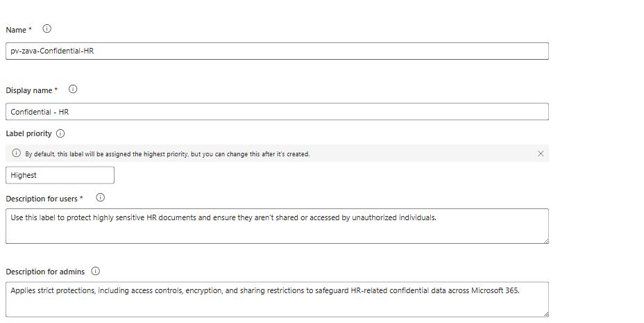Click into the Description for users textarea
644x323 pixels.
[277, 226]
